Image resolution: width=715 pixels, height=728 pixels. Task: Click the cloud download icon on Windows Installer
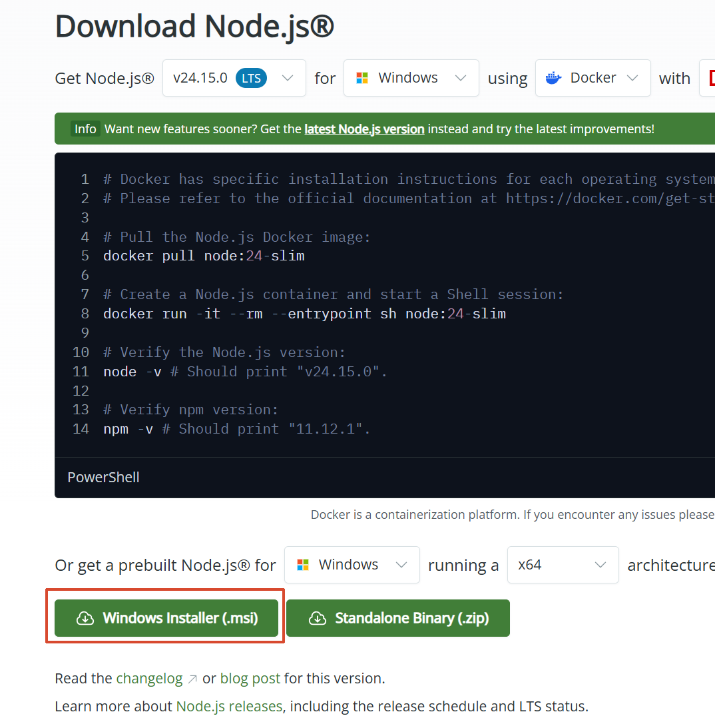(x=85, y=618)
